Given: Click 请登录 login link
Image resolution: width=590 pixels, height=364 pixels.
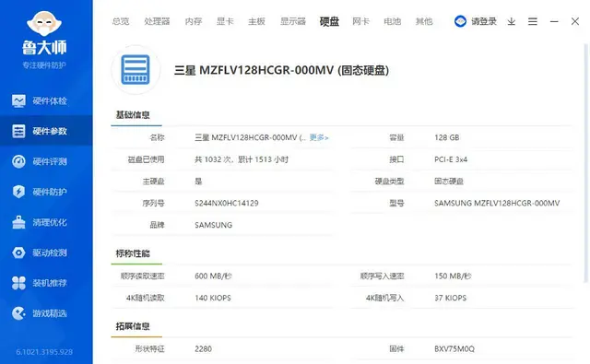Looking at the screenshot, I should tap(484, 21).
